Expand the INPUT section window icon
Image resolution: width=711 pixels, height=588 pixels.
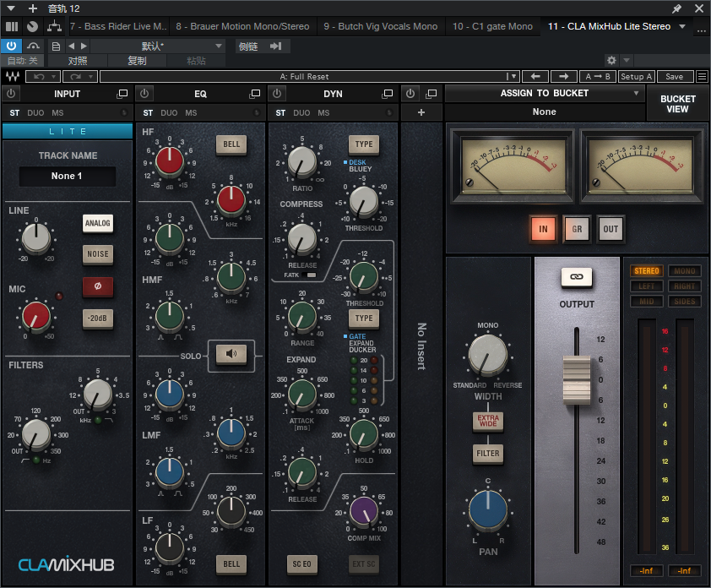coord(122,94)
